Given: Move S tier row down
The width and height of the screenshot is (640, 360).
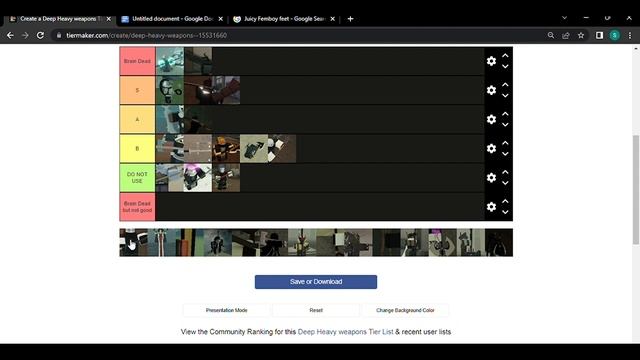Looking at the screenshot, I should tap(505, 96).
